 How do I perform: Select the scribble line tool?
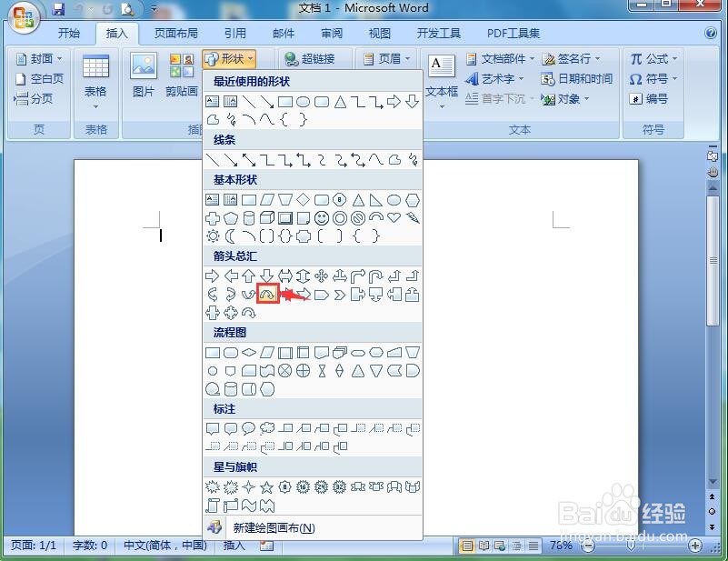(x=413, y=160)
